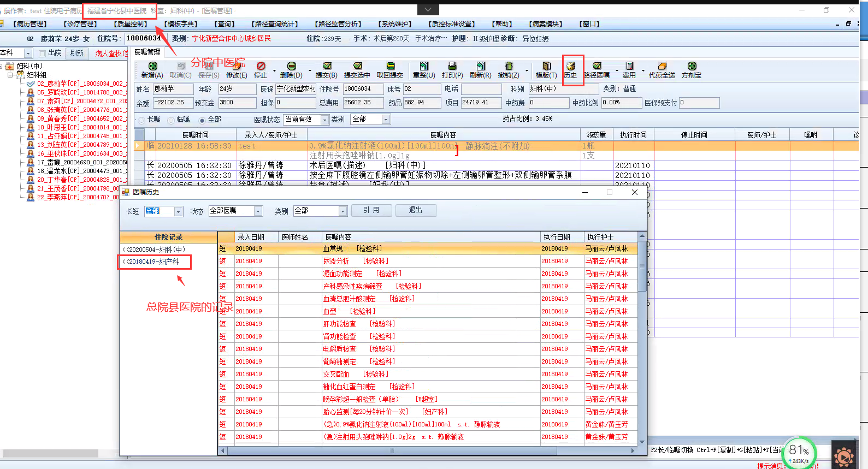The height and width of the screenshot is (469, 868).
Task: Open the 【模板字典】 menu
Action: pos(181,24)
